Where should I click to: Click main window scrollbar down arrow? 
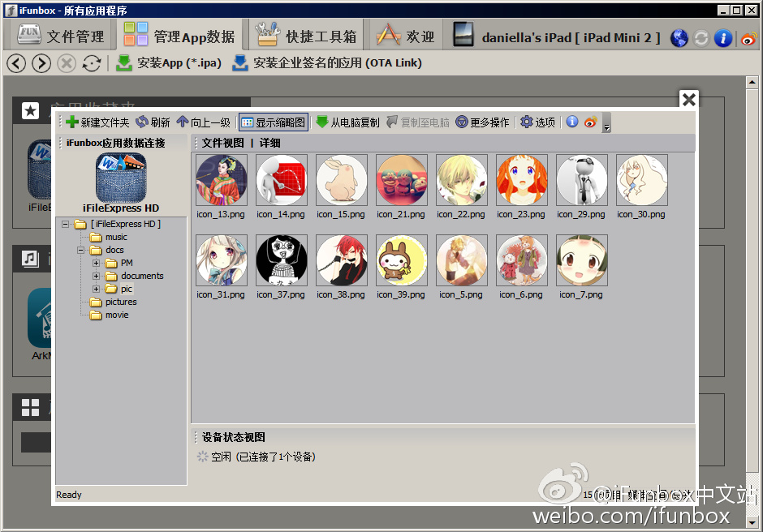tap(752, 522)
